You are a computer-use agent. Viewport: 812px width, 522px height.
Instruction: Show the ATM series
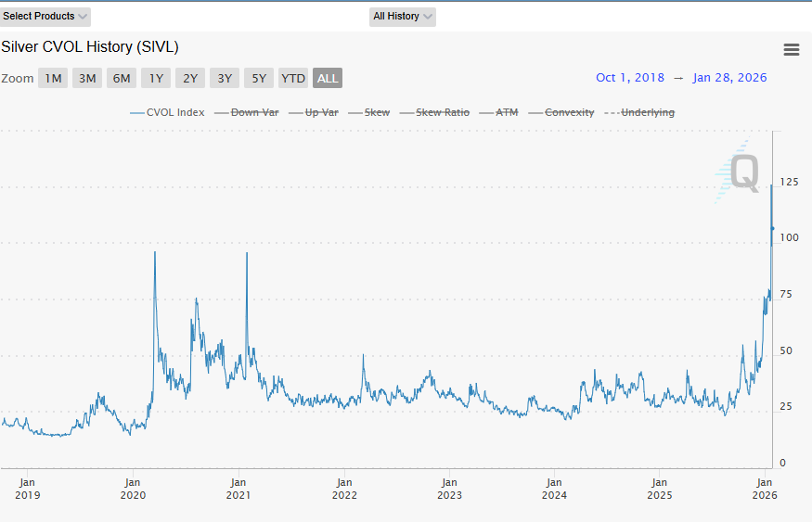click(x=498, y=112)
